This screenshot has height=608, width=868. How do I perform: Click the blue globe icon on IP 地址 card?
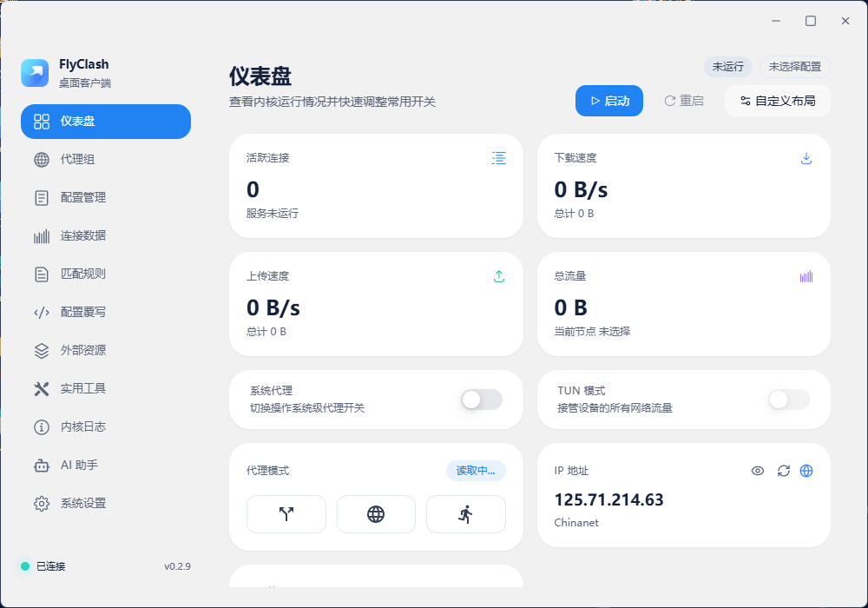[x=806, y=471]
